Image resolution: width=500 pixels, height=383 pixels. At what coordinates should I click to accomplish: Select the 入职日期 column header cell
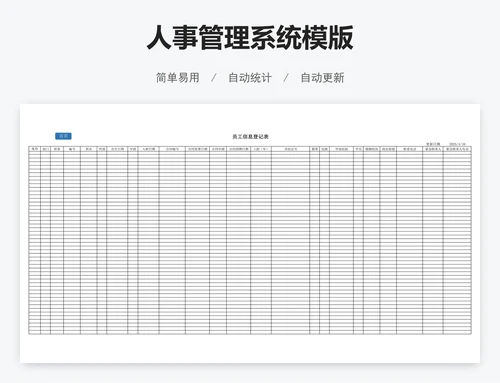148,149
